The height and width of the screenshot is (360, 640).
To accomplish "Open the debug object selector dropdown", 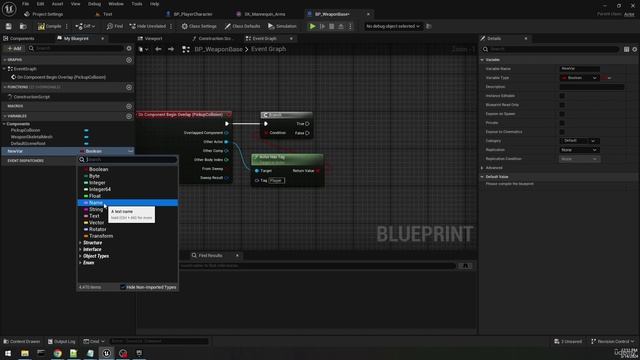I will [x=393, y=26].
